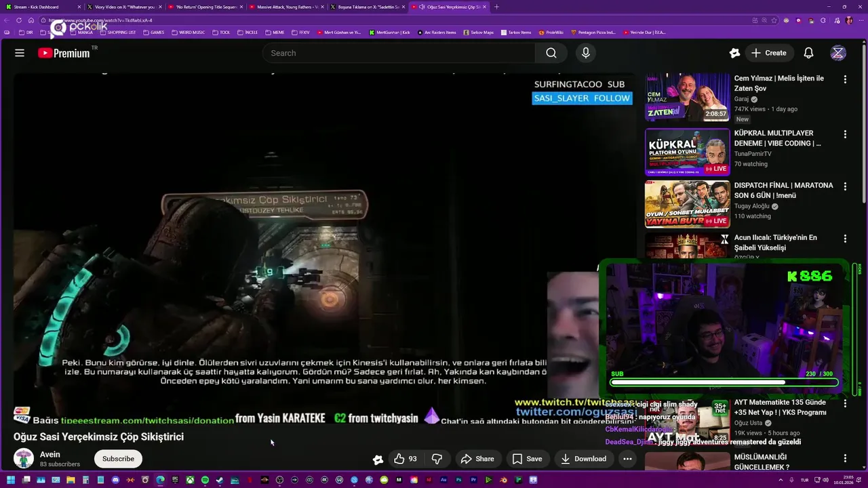Open Cem Yılmaz Melis İşiten video thumbnail
The image size is (868, 488).
[687, 97]
